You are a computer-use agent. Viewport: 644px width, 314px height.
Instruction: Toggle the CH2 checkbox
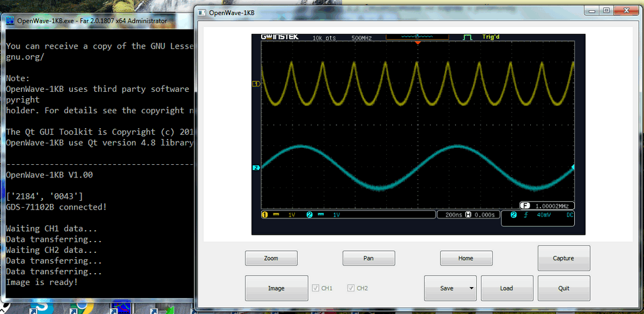351,288
